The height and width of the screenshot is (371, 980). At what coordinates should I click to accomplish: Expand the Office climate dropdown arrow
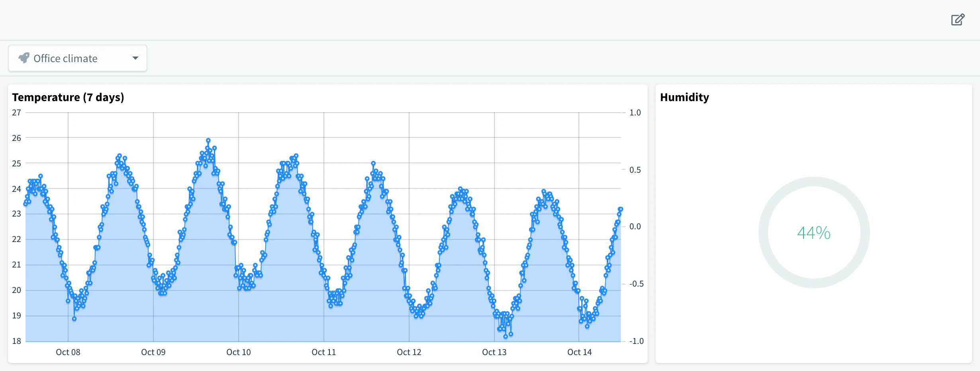coord(135,58)
